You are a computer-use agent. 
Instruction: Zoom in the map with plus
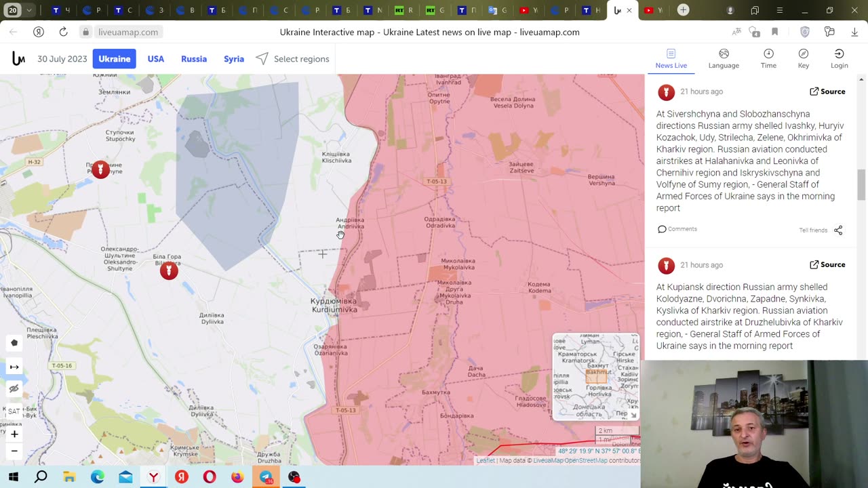[x=14, y=434]
